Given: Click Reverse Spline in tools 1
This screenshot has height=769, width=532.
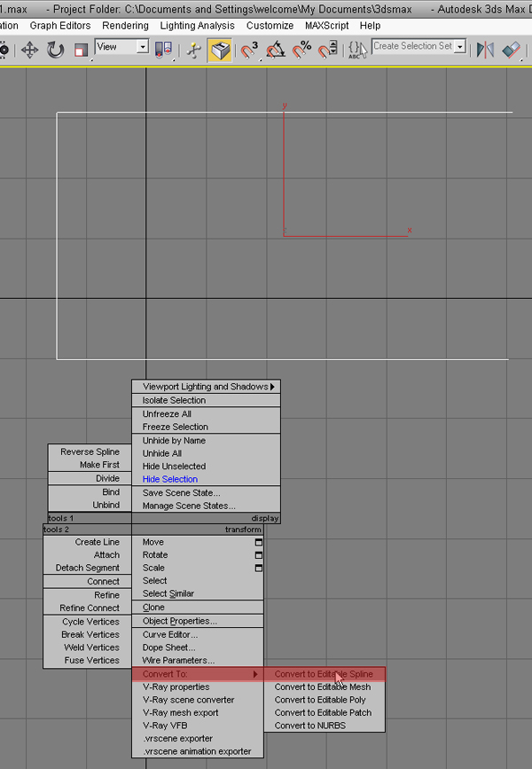Looking at the screenshot, I should (90, 451).
